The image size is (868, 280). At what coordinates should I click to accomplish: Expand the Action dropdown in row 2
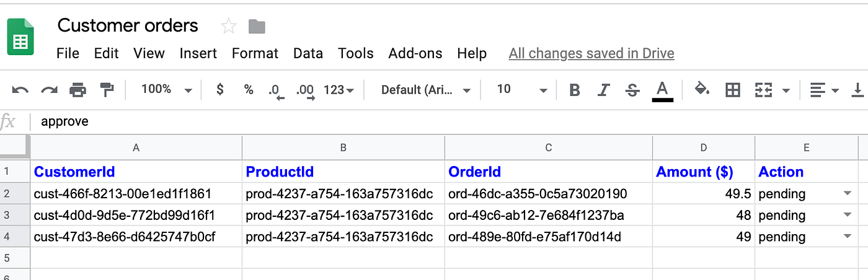coord(848,193)
